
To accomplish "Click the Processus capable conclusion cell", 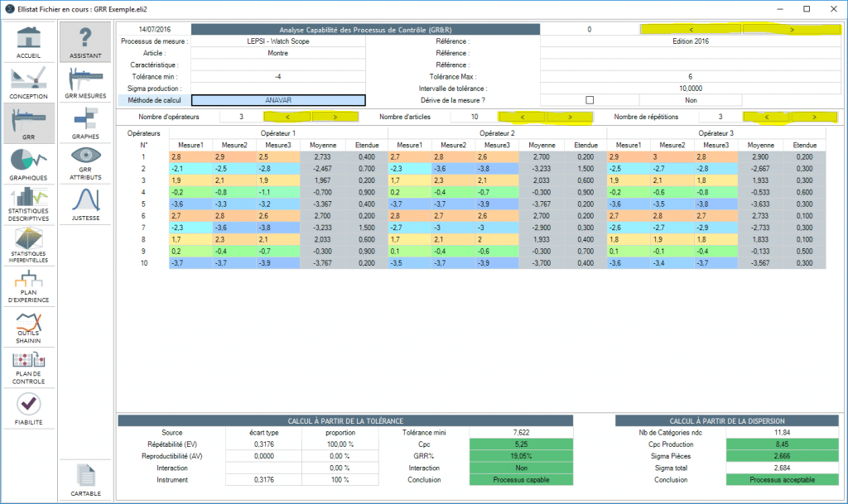I will 522,480.
